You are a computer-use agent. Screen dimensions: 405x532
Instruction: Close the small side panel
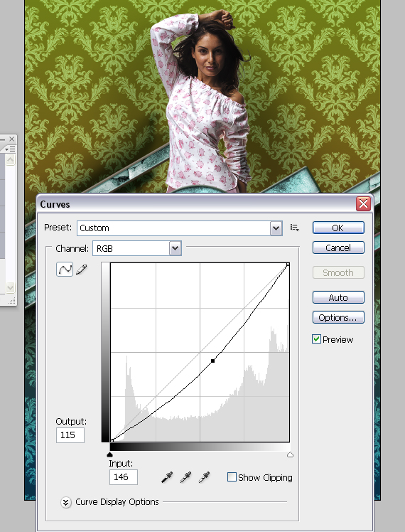12,139
